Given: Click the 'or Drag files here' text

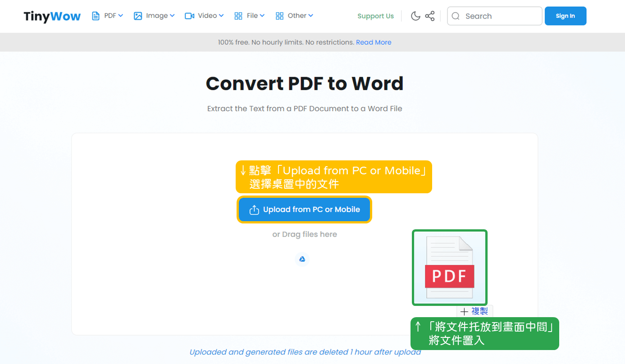Looking at the screenshot, I should coord(305,234).
